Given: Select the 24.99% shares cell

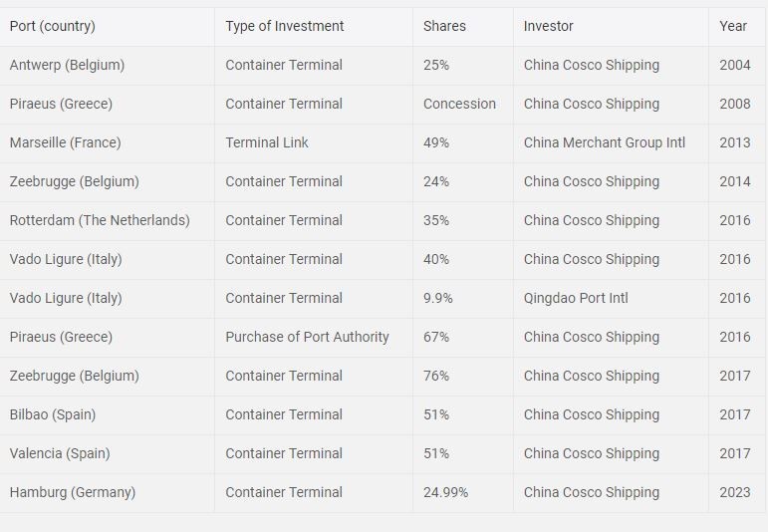Looking at the screenshot, I should (445, 492).
